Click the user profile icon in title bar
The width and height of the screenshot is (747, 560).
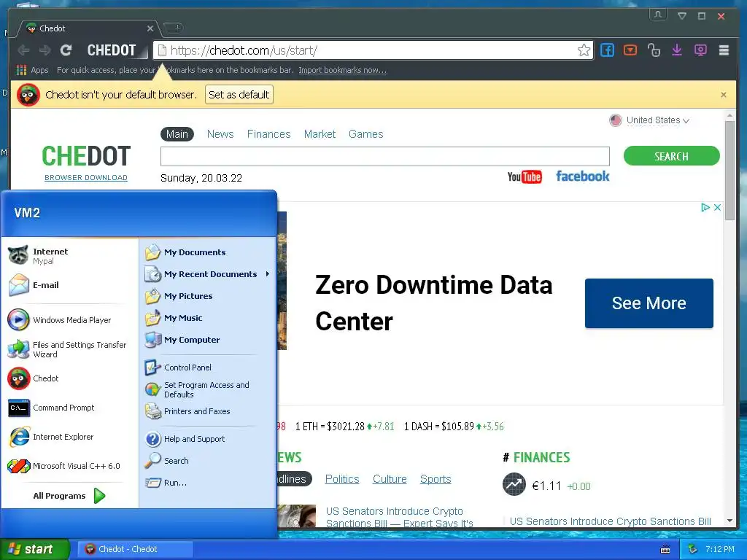(x=658, y=15)
